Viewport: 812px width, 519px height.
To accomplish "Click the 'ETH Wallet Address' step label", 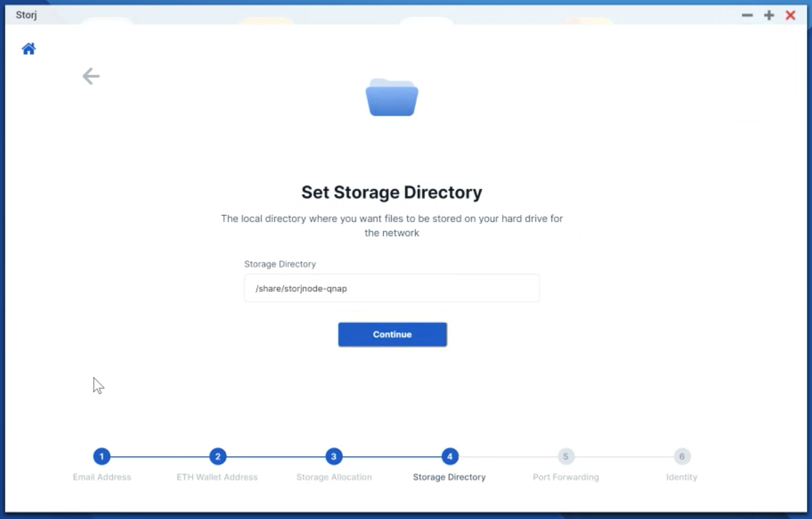I will pyautogui.click(x=217, y=477).
